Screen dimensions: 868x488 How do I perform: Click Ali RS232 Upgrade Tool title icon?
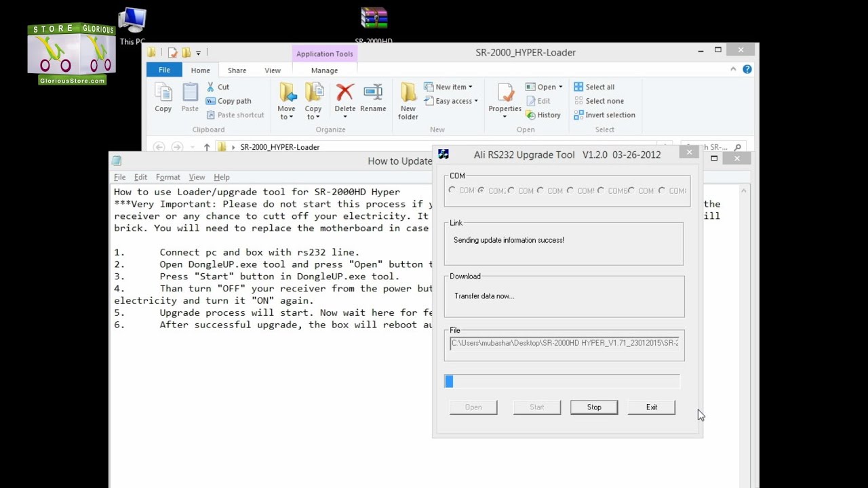443,155
